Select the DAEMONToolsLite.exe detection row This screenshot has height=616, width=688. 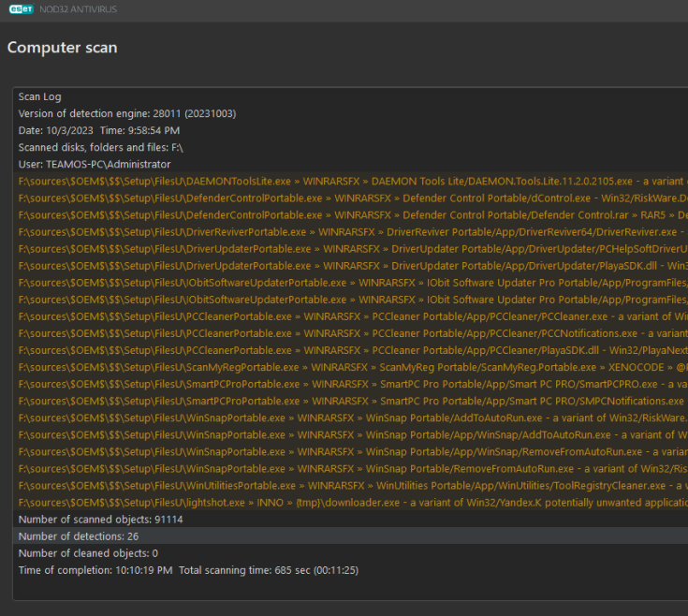pos(351,182)
